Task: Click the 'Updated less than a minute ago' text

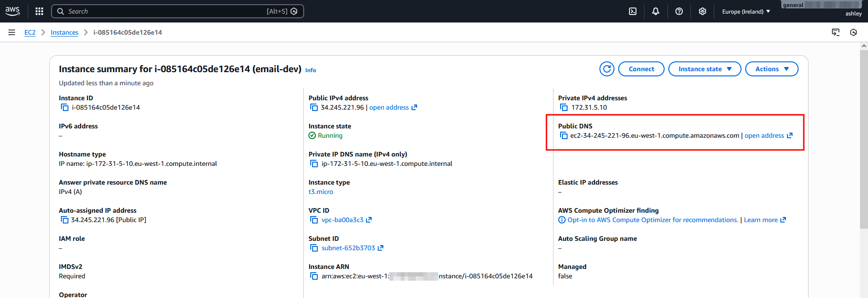Action: [x=106, y=83]
